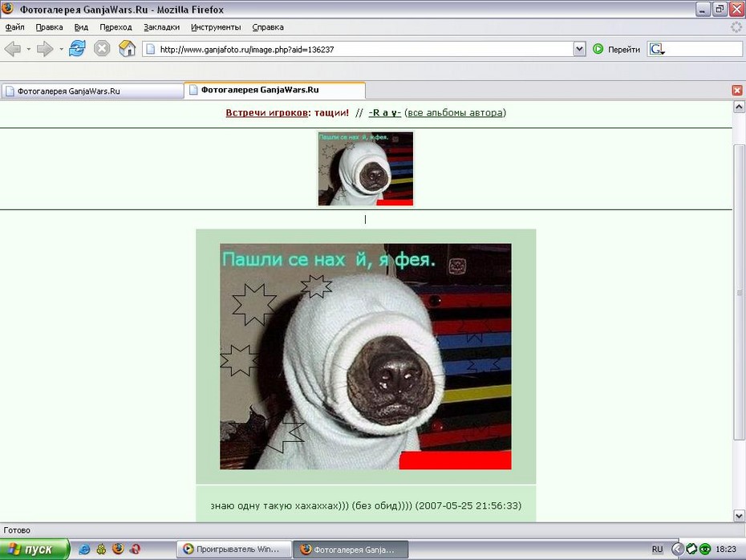Click the тащии! album title text
This screenshot has width=746, height=560.
click(x=331, y=113)
